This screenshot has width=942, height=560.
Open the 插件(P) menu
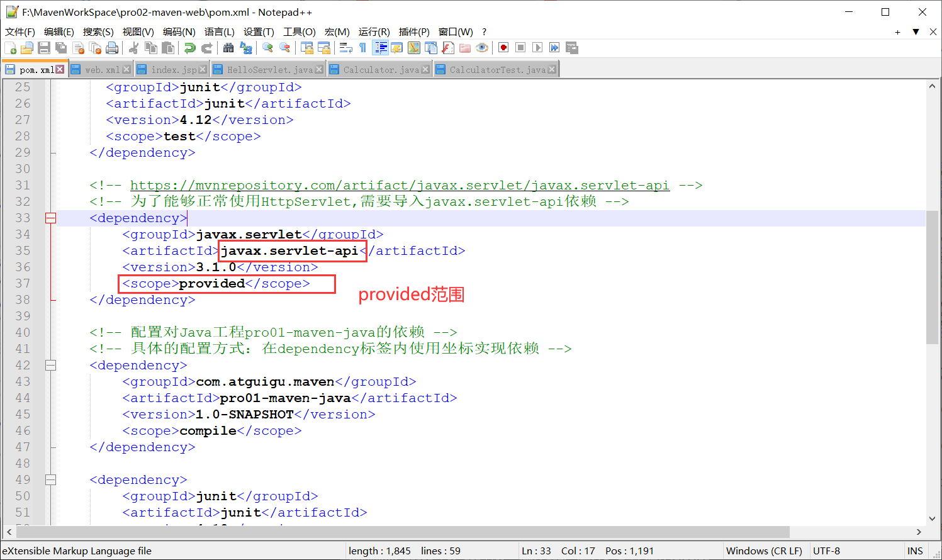(x=414, y=32)
